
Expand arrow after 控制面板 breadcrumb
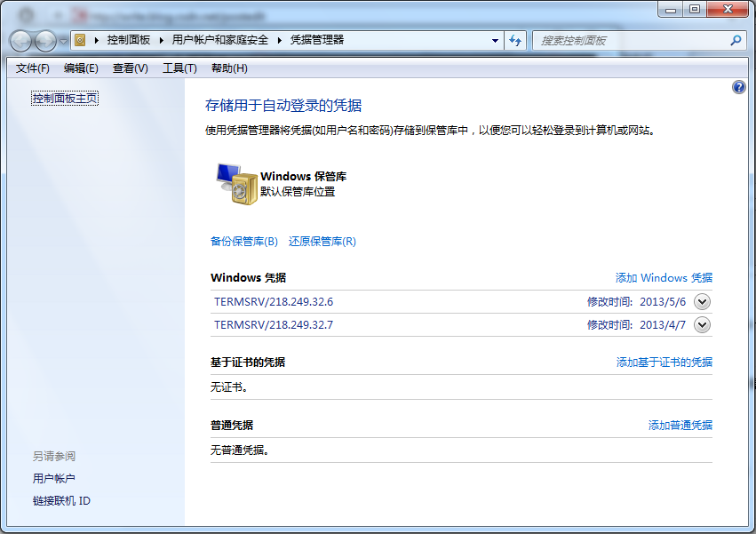click(161, 40)
